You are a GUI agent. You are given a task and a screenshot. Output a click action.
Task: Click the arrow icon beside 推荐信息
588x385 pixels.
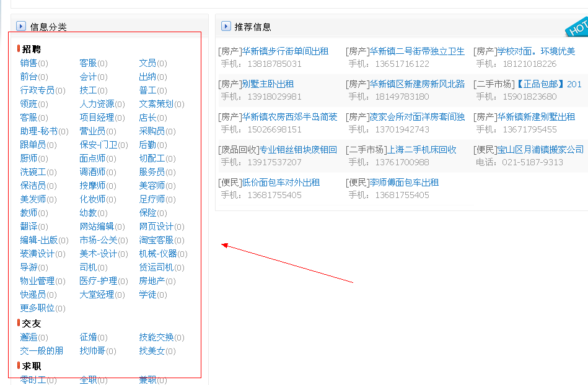(x=226, y=27)
